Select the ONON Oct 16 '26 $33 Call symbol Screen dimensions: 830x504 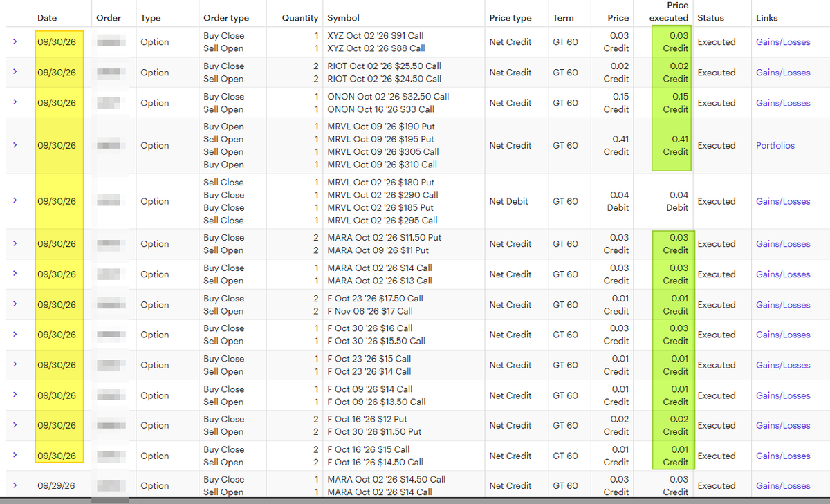(x=380, y=109)
